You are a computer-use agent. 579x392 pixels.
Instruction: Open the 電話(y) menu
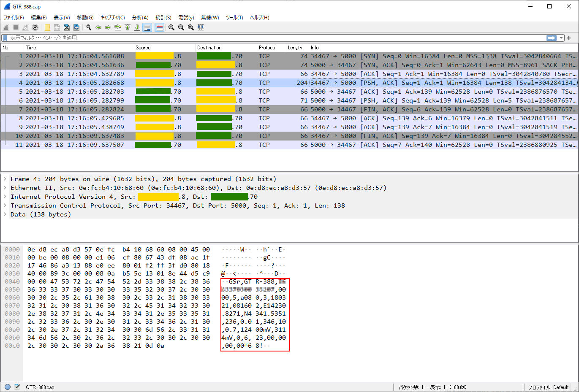pyautogui.click(x=186, y=17)
